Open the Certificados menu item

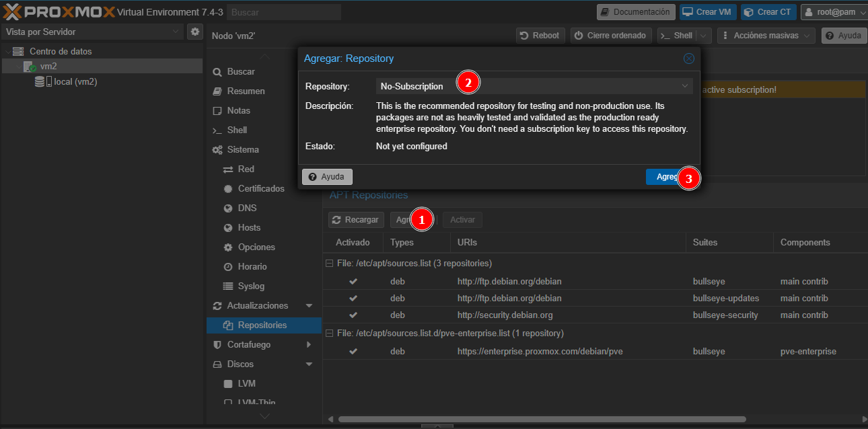click(261, 188)
